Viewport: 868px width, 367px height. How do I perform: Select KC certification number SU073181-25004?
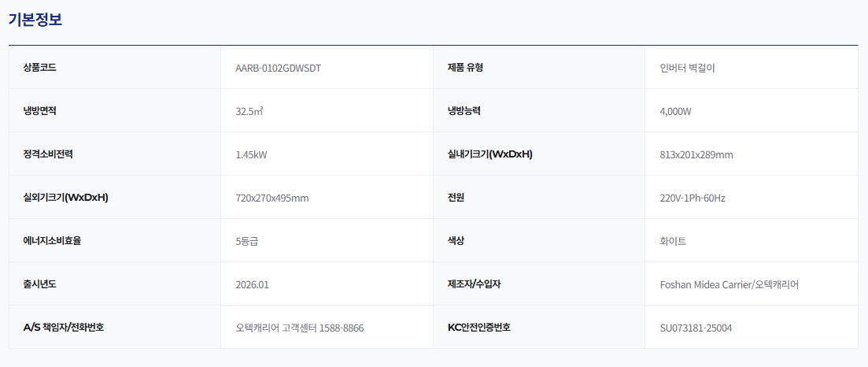696,328
